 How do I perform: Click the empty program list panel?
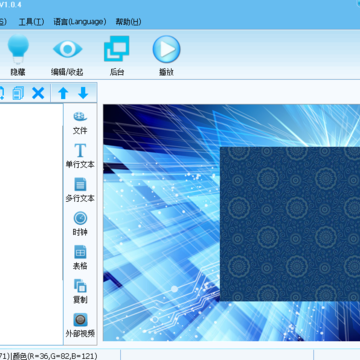pos(31,224)
